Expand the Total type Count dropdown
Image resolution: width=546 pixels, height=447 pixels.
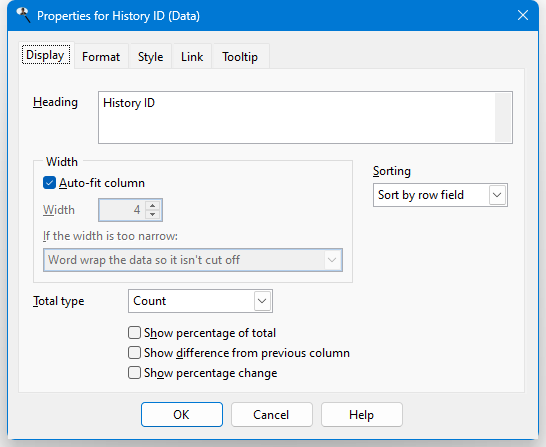coord(262,301)
